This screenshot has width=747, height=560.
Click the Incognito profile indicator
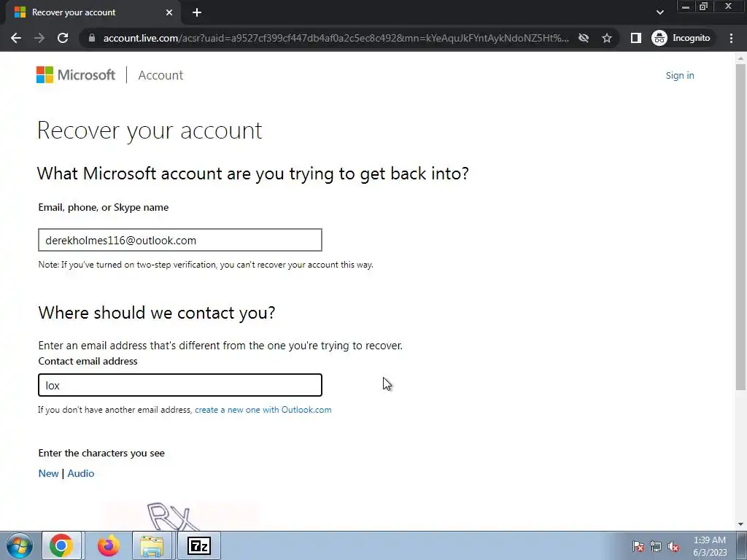(681, 38)
